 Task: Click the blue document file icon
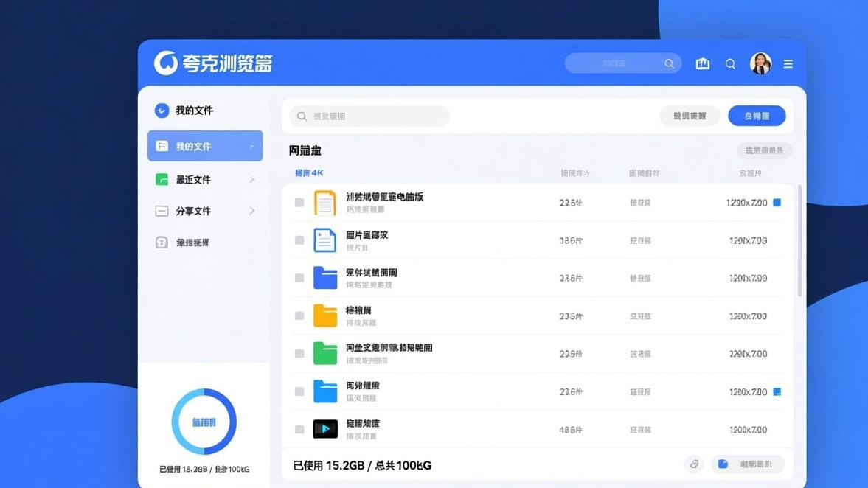(x=325, y=240)
